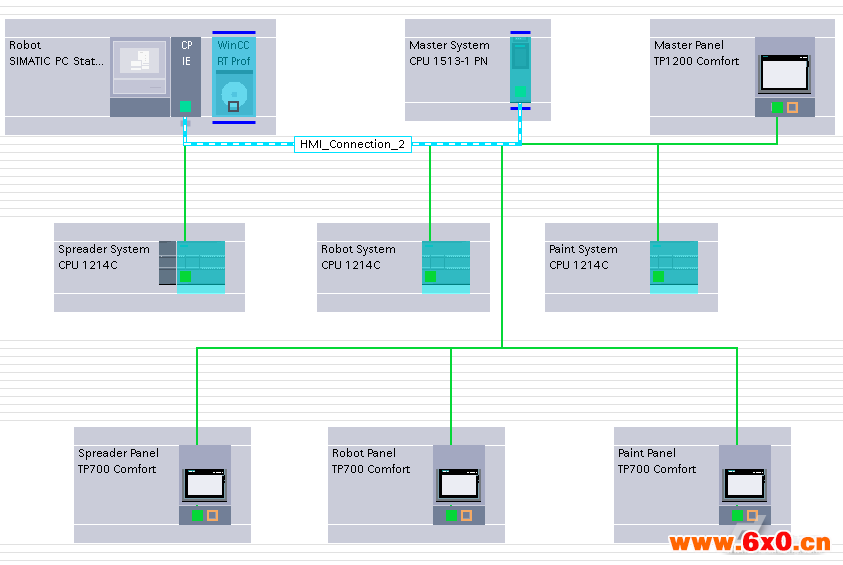
Task: Select the WinCC RT Prof module
Action: pos(234,77)
